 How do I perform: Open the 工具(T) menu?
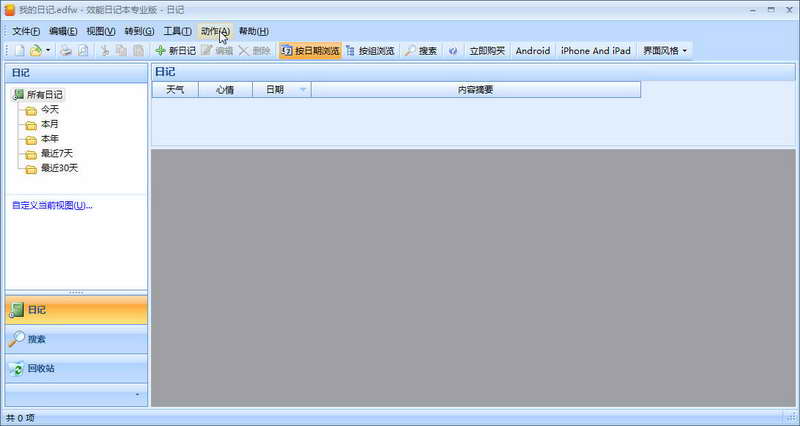tap(177, 31)
